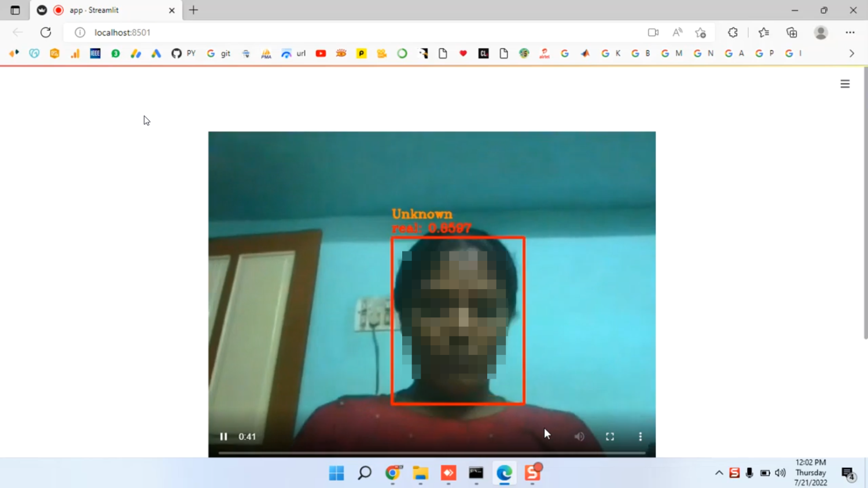Open File Explorer from the taskbar

(420, 473)
